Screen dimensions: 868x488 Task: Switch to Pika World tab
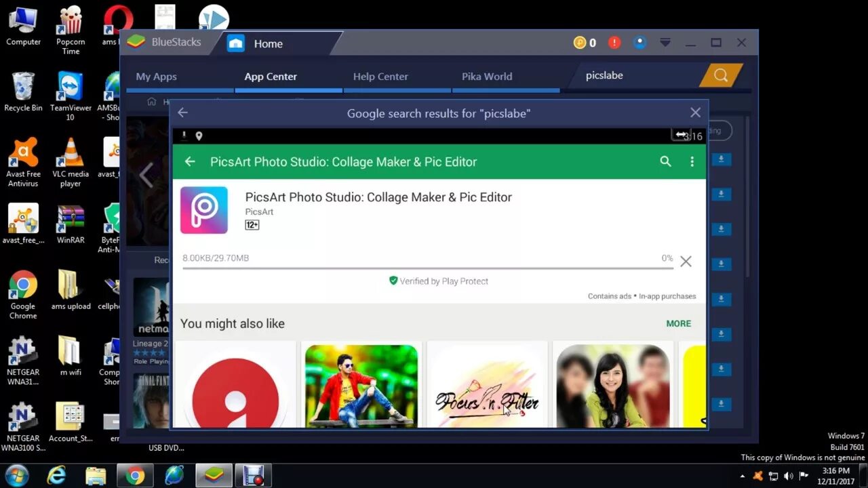[x=487, y=77]
